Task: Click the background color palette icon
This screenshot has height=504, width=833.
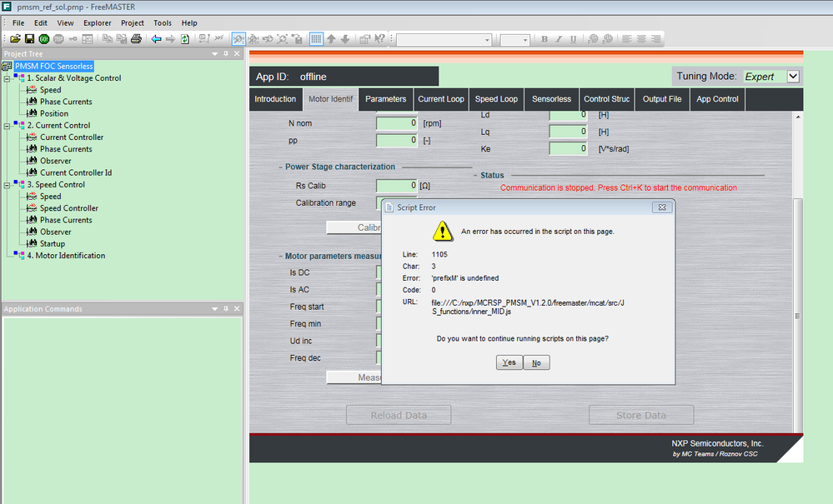Action: tap(608, 38)
